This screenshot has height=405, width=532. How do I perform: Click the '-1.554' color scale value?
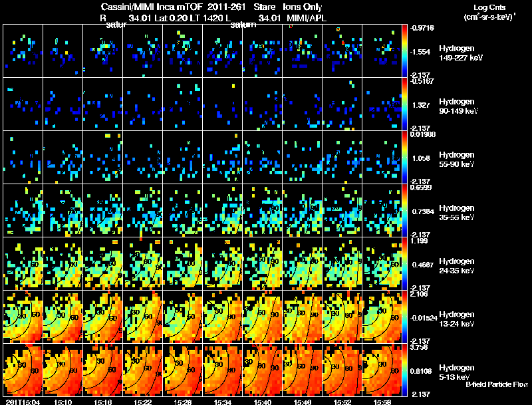click(x=420, y=52)
